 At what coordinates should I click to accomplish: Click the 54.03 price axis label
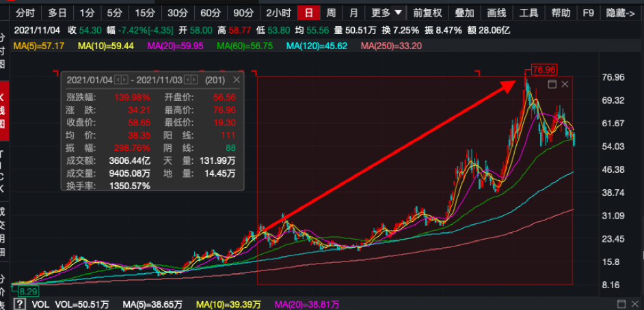coord(613,146)
